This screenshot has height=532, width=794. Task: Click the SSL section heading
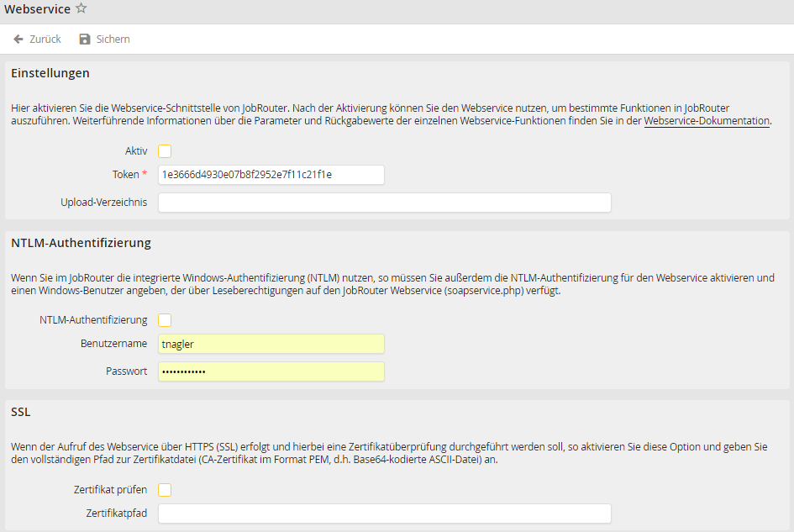click(20, 413)
